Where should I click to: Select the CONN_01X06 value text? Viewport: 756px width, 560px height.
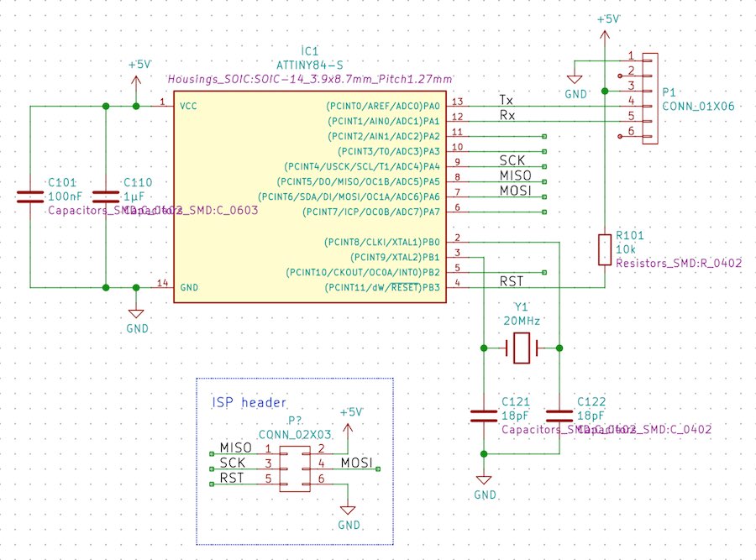point(698,106)
